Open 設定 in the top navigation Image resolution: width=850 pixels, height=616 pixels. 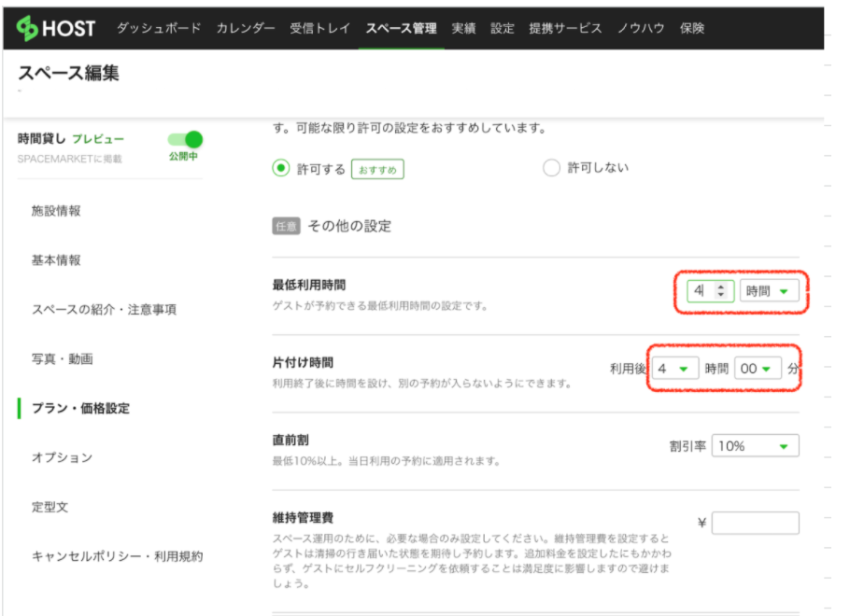[x=503, y=28]
